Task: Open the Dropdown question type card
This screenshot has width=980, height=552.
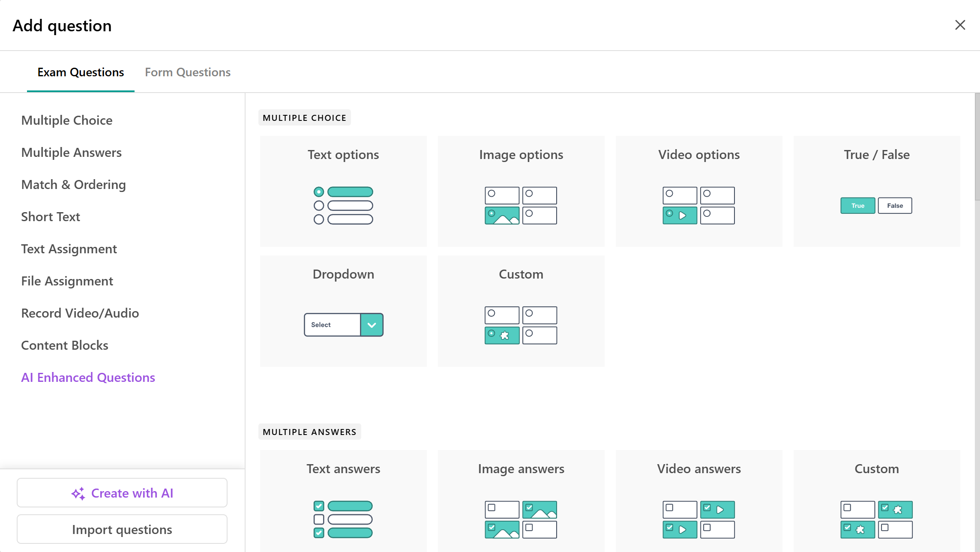Action: tap(343, 274)
